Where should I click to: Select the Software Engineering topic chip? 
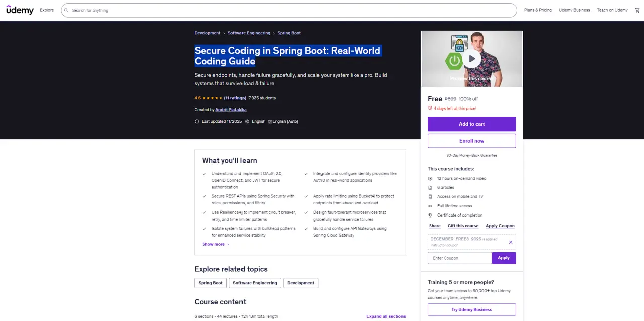pyautogui.click(x=255, y=283)
